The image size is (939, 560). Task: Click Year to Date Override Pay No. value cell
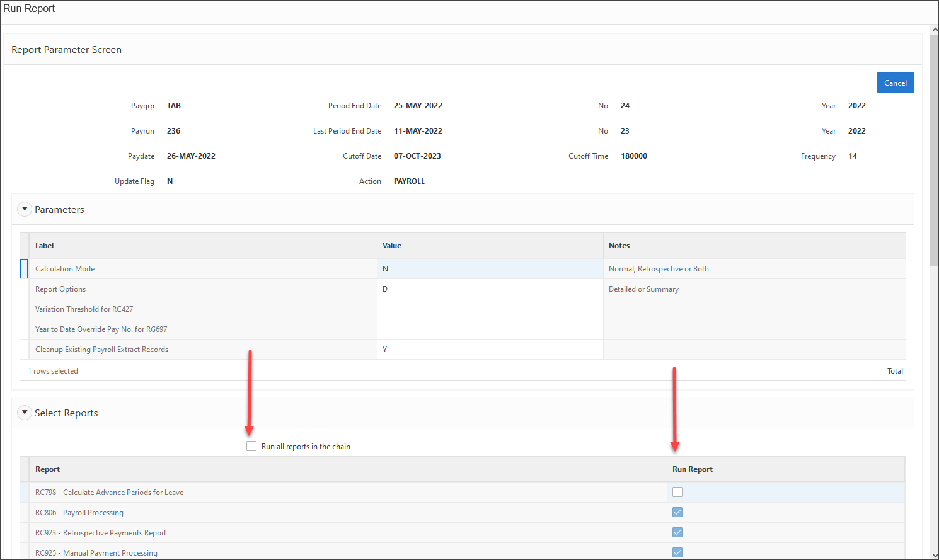coord(490,329)
